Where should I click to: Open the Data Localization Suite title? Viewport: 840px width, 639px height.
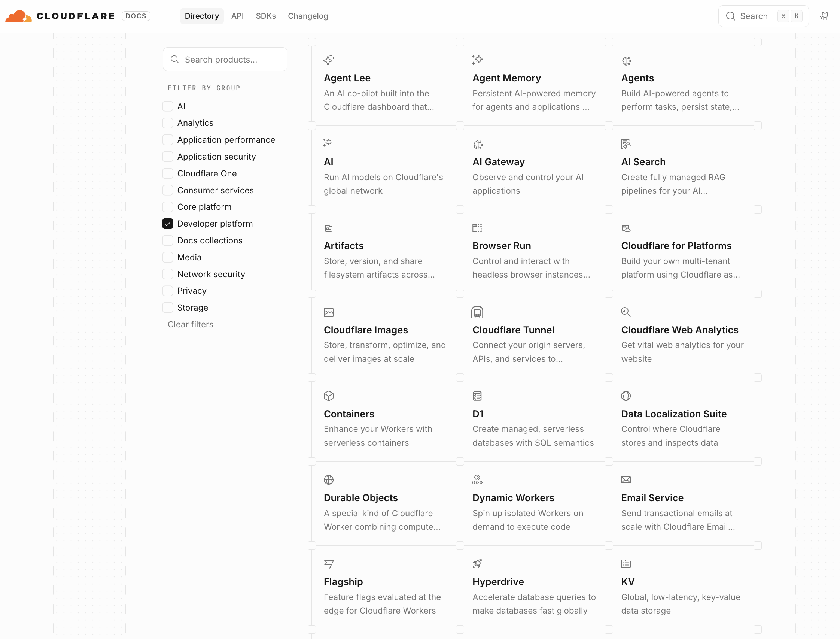pos(674,414)
